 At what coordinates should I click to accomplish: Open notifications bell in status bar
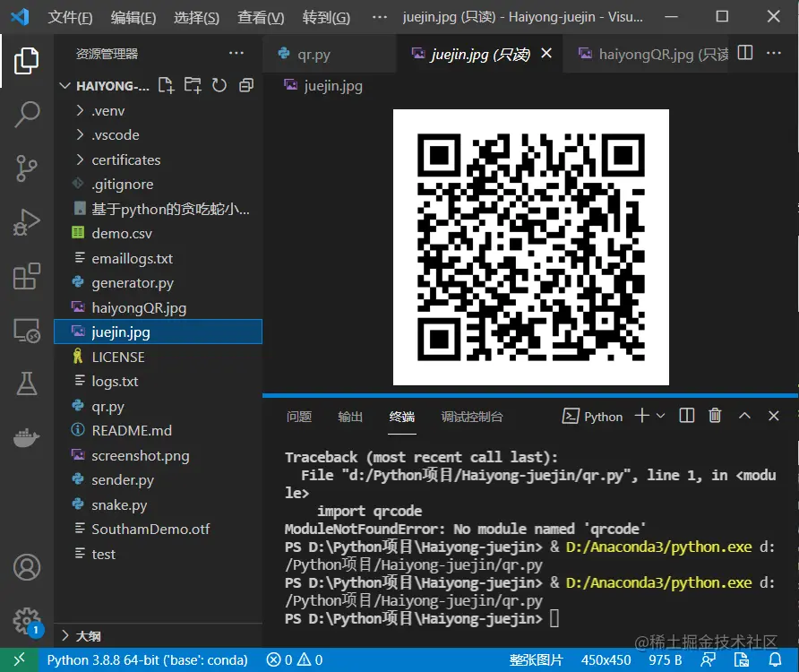pyautogui.click(x=775, y=659)
